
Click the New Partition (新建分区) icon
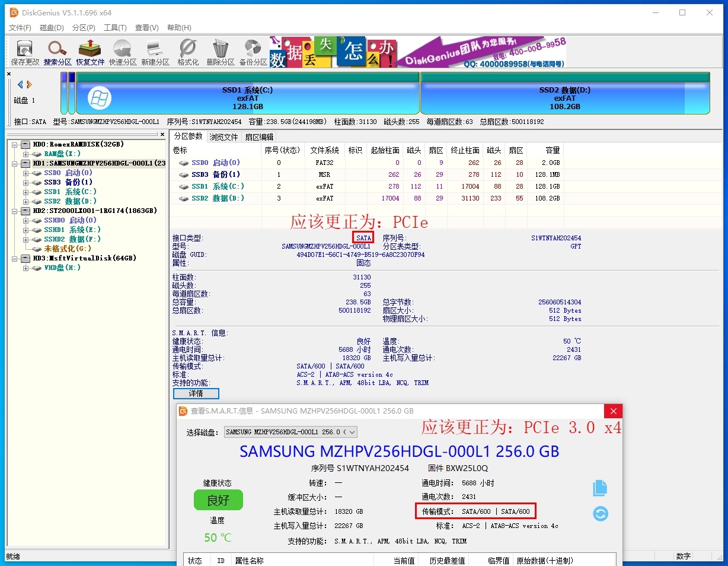pyautogui.click(x=155, y=52)
